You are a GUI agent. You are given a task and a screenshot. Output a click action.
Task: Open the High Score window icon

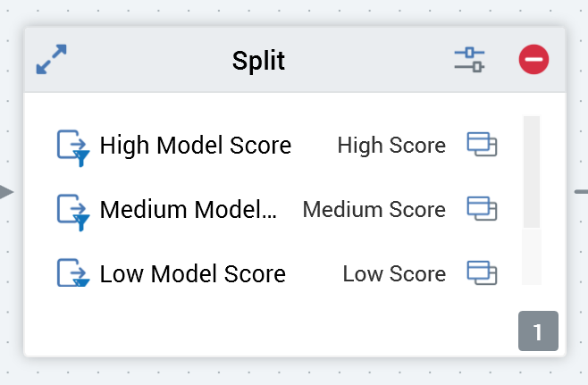[482, 145]
